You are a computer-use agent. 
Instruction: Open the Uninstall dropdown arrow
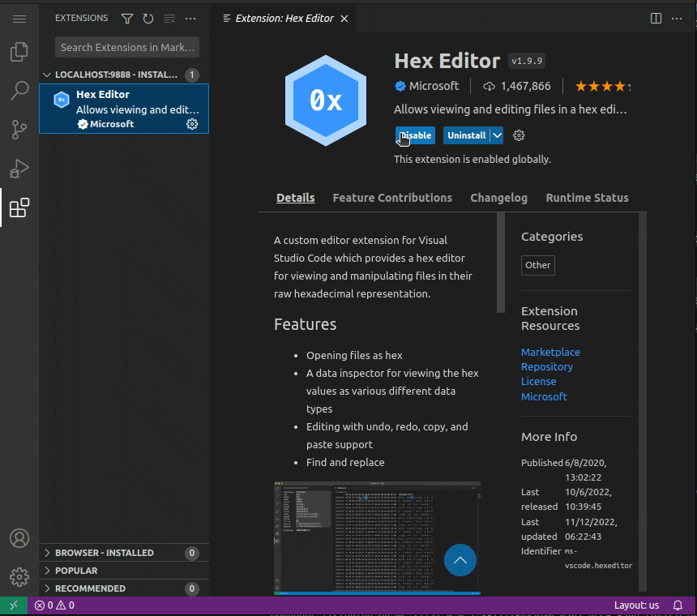click(497, 135)
